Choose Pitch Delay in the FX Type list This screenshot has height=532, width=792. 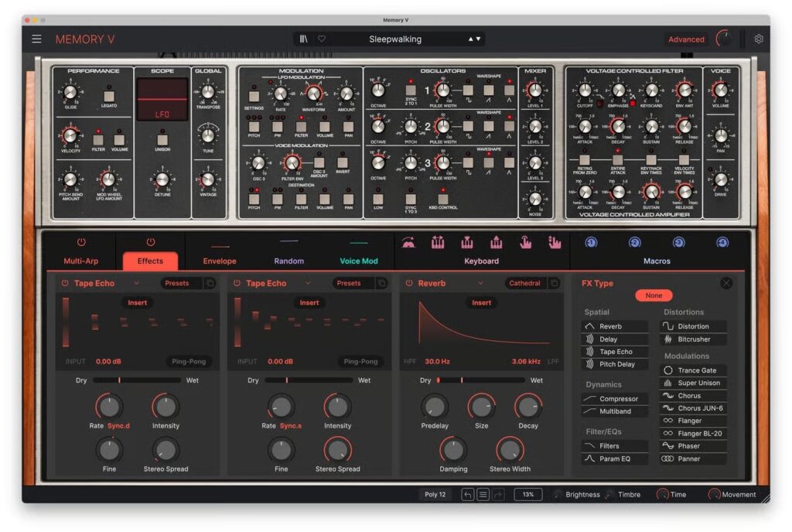pyautogui.click(x=615, y=364)
